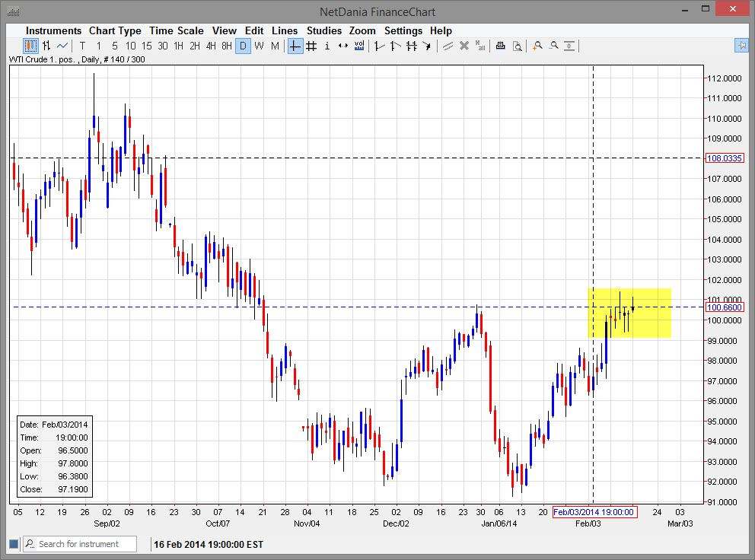755x560 pixels.
Task: Select the candlestick chart type icon
Action: pyautogui.click(x=29, y=46)
